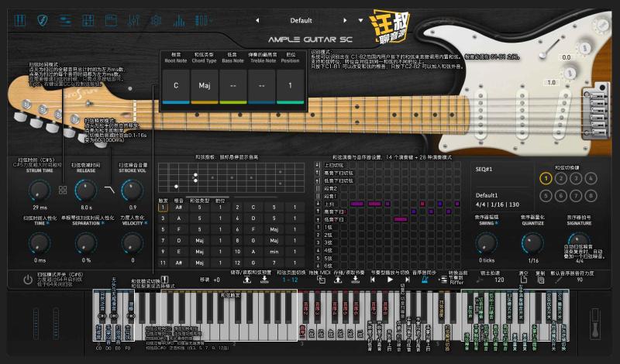This screenshot has height=364, width=620.
Task: Click the default velocity pencil icon
Action: [x=558, y=280]
